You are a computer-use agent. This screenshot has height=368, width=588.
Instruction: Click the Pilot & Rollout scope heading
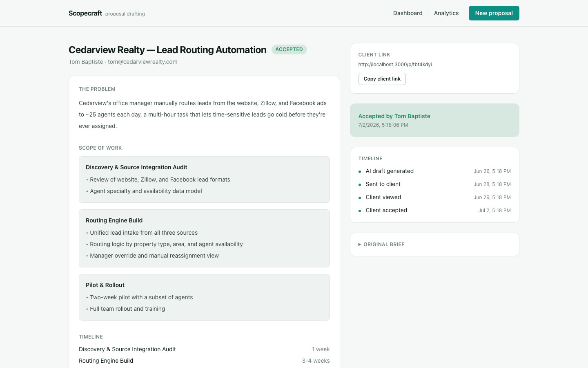coord(105,285)
